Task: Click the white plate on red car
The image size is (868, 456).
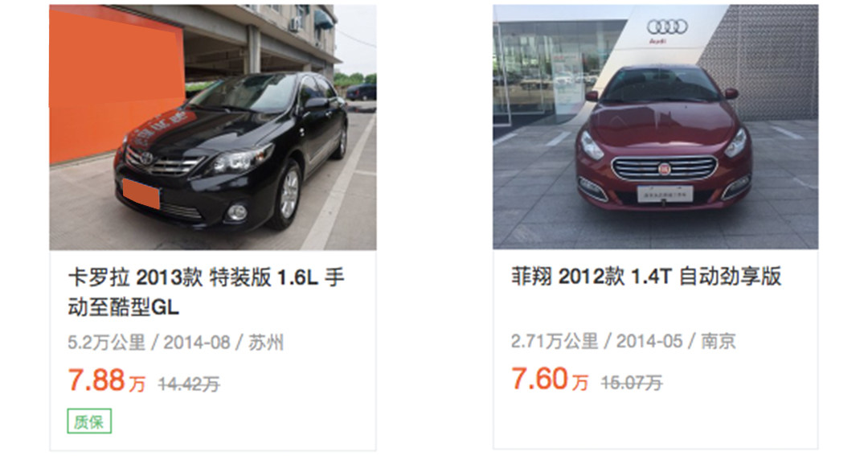Action: [x=665, y=195]
